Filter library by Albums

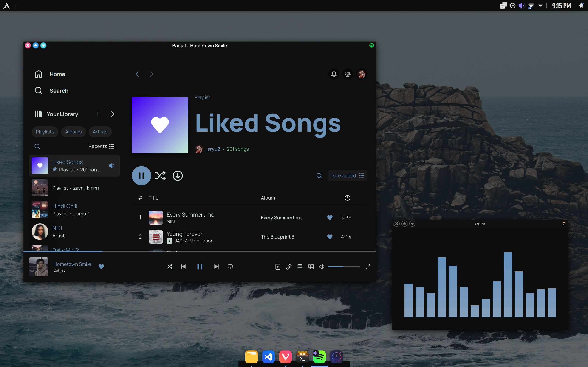point(73,132)
